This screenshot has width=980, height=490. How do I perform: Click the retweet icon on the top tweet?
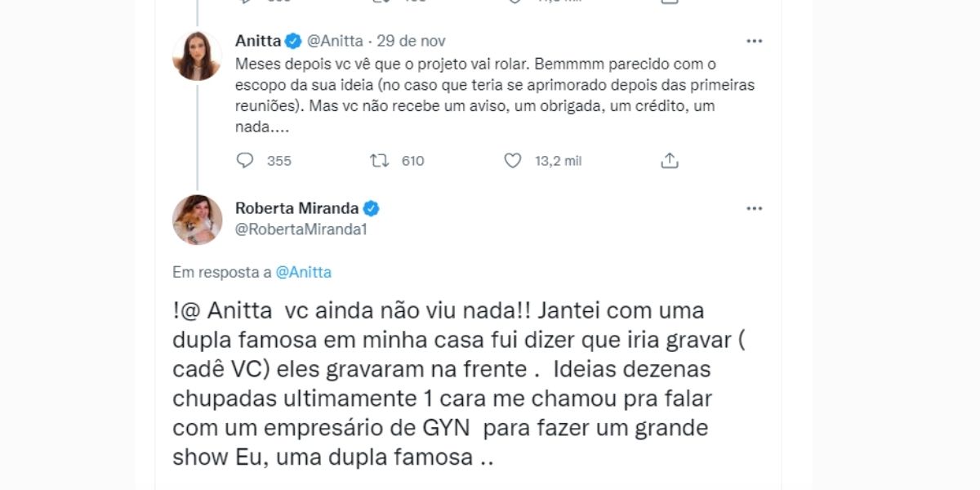point(380,2)
